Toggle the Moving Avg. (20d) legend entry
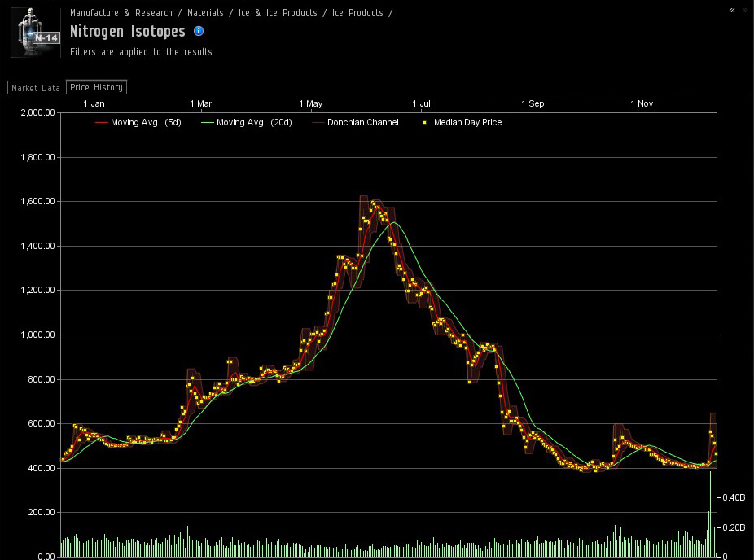Image resolution: width=754 pixels, height=560 pixels. pyautogui.click(x=246, y=122)
